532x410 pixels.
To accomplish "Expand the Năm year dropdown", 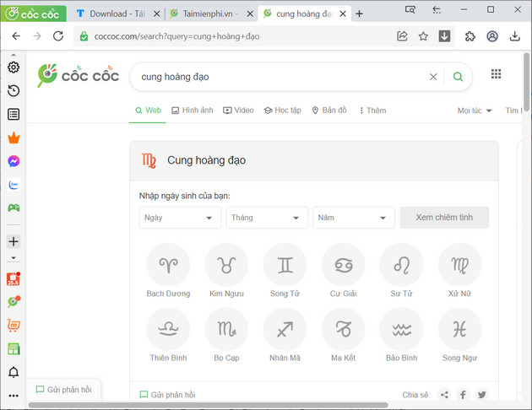I will click(x=353, y=218).
